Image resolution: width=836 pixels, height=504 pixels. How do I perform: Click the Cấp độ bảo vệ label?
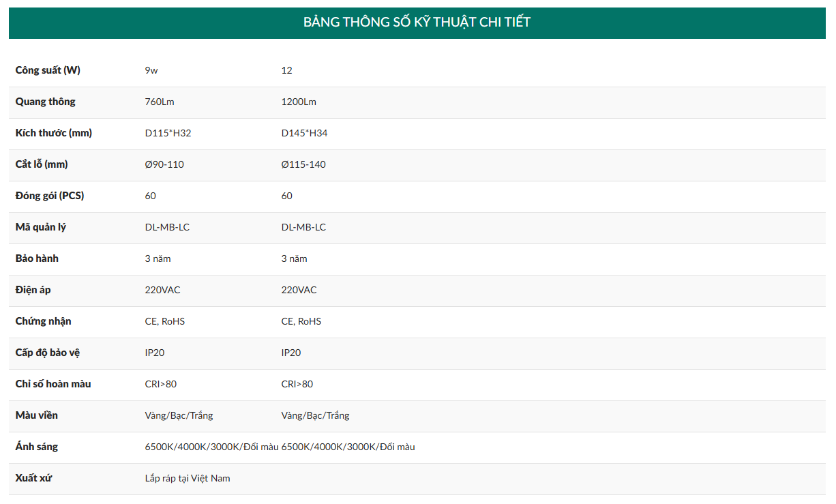tap(48, 353)
